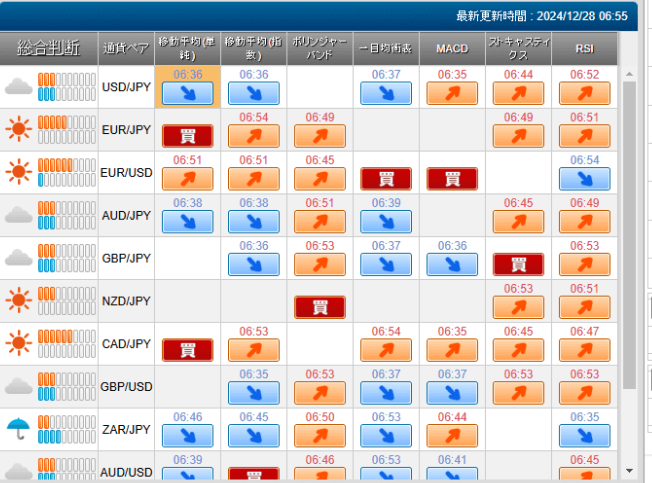Click the AUD/JPY Bollinger Band up arrow

click(319, 221)
